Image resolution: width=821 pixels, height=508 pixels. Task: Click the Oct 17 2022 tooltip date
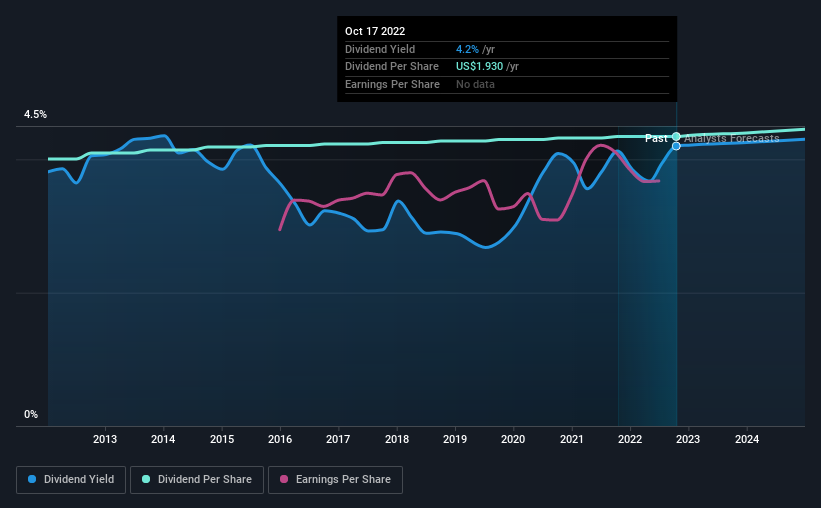[375, 31]
